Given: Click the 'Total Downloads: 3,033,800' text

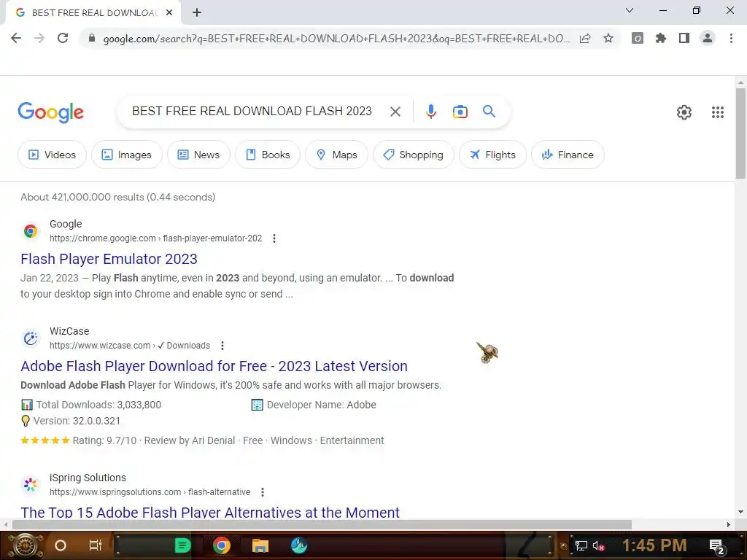Looking at the screenshot, I should click(98, 405).
